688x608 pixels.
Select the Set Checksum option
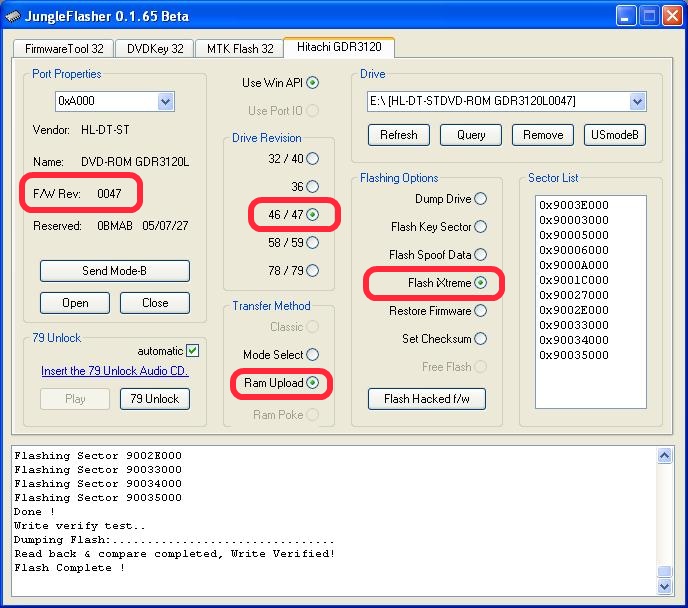tap(480, 339)
